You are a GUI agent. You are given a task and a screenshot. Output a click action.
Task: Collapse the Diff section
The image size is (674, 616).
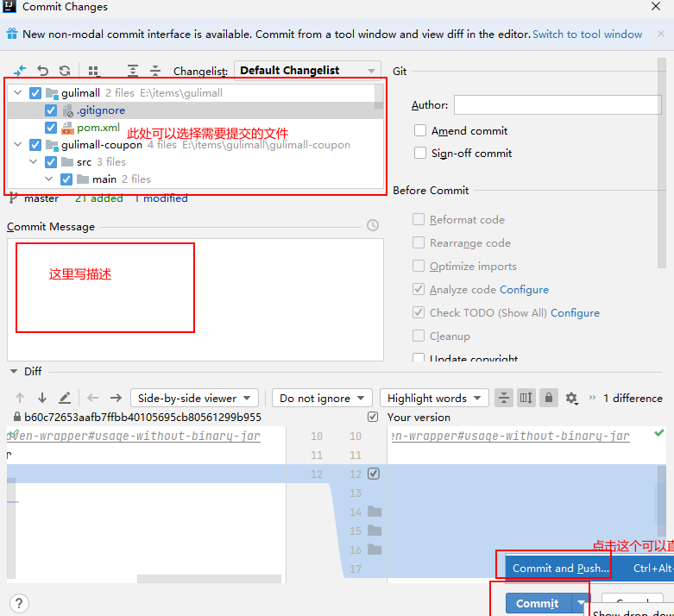pos(14,371)
